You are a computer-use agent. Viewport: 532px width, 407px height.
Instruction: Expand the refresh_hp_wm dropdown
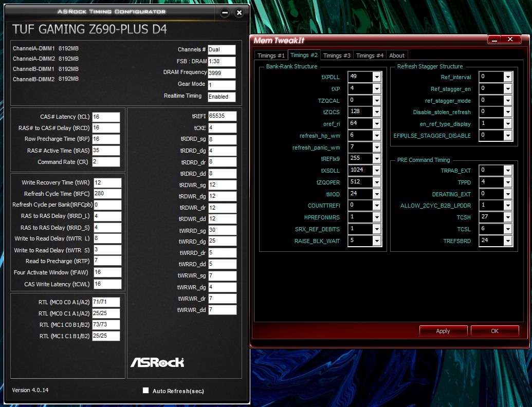coord(377,136)
